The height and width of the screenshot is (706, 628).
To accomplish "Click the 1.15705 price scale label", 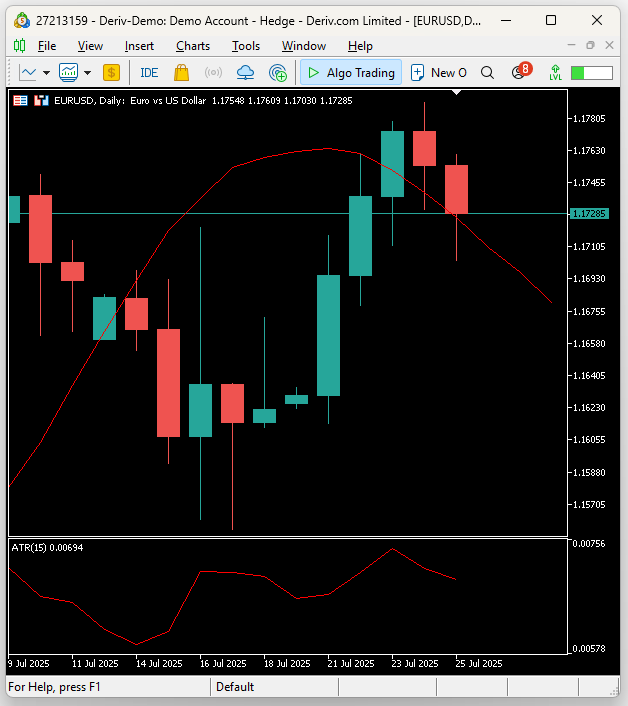I will point(589,504).
